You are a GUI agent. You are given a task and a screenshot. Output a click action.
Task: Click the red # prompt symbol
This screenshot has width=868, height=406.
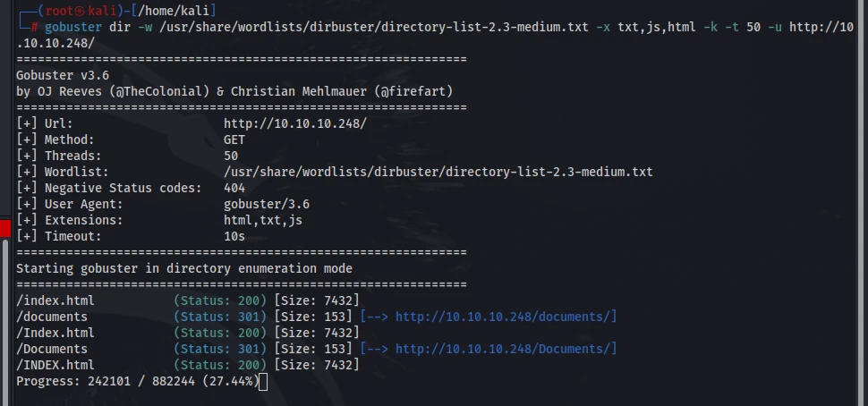click(34, 27)
